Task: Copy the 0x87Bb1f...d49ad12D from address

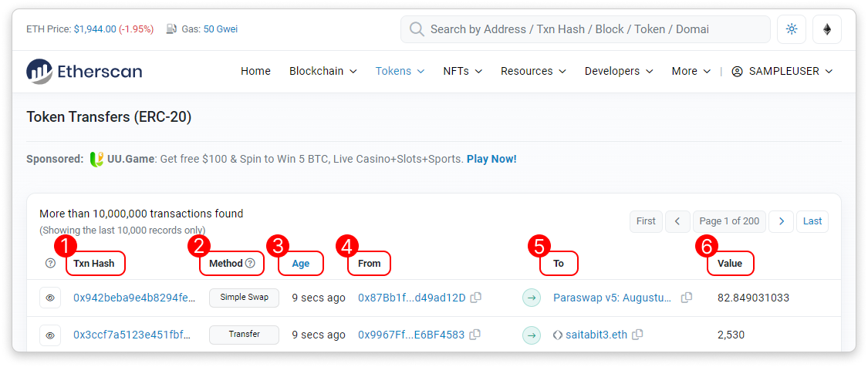Action: coord(476,298)
